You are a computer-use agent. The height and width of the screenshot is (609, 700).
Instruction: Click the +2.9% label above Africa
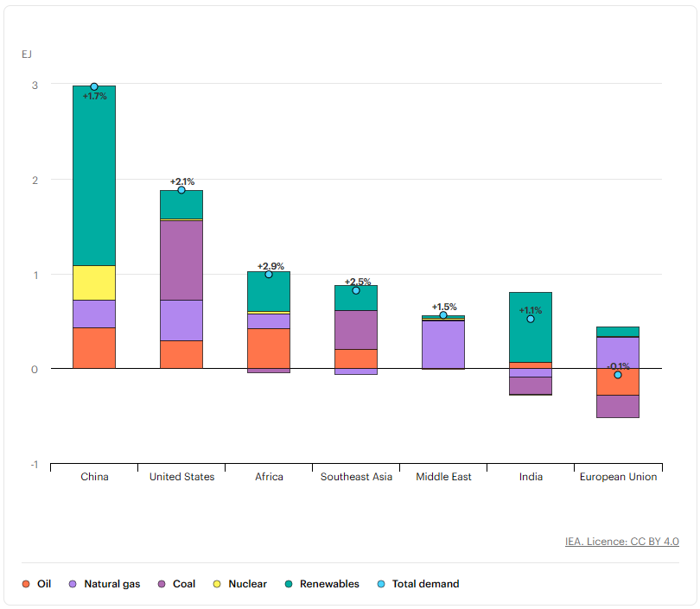click(x=269, y=267)
